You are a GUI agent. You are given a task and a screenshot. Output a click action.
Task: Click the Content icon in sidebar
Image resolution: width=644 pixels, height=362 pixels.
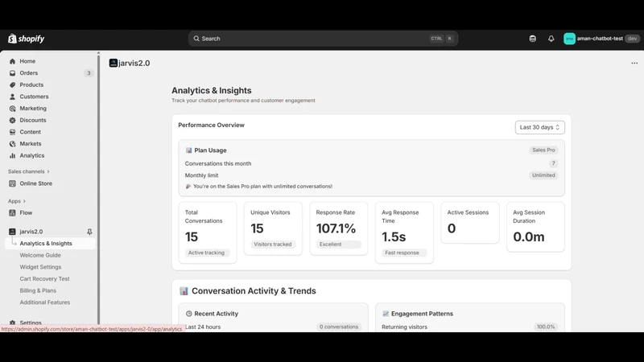click(x=12, y=132)
